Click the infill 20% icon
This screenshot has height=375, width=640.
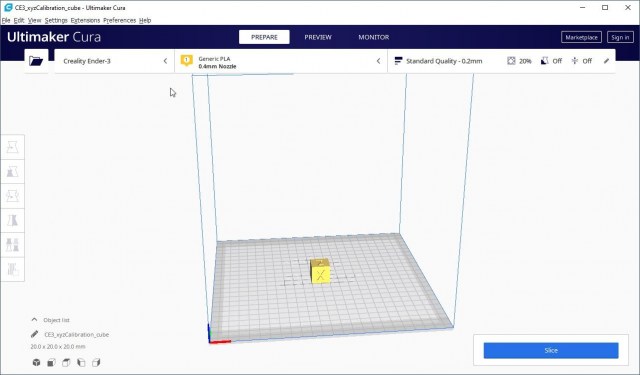point(511,61)
